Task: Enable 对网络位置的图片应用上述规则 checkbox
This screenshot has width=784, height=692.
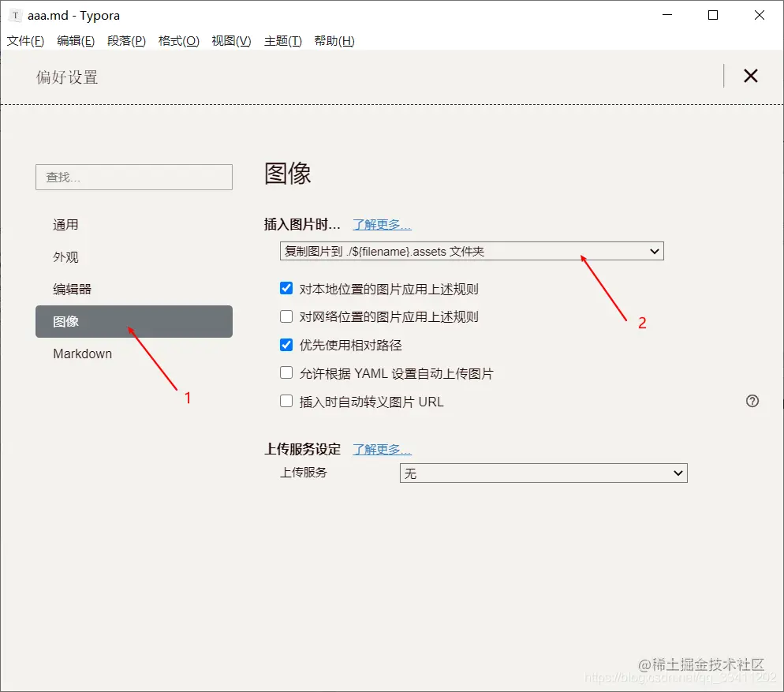Action: tap(286, 316)
